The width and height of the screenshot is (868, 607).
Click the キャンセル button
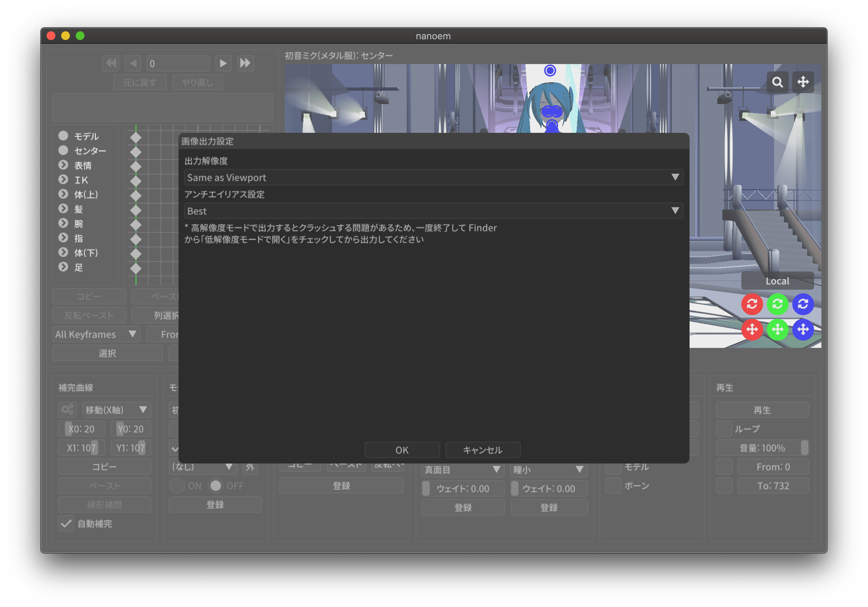483,450
